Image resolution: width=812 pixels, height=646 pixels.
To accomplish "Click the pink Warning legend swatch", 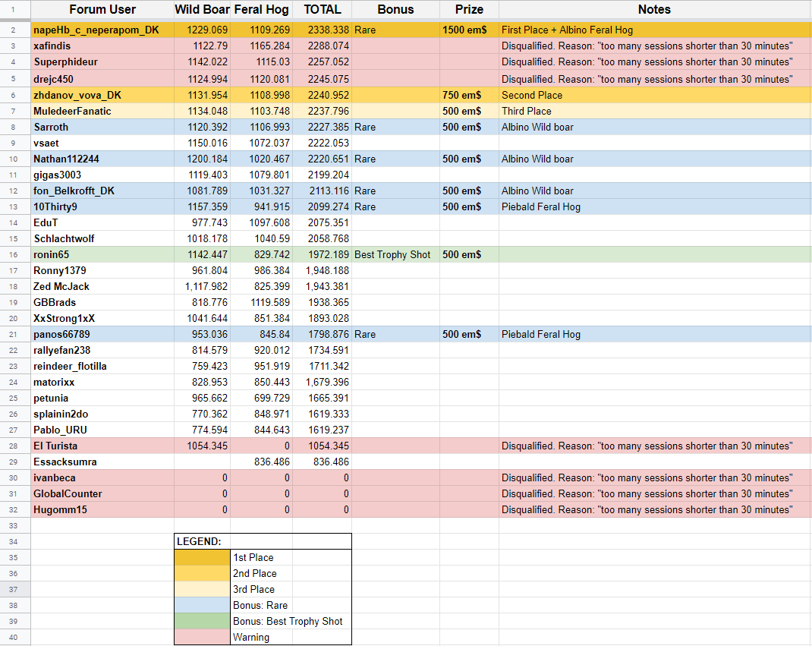I will 202,637.
